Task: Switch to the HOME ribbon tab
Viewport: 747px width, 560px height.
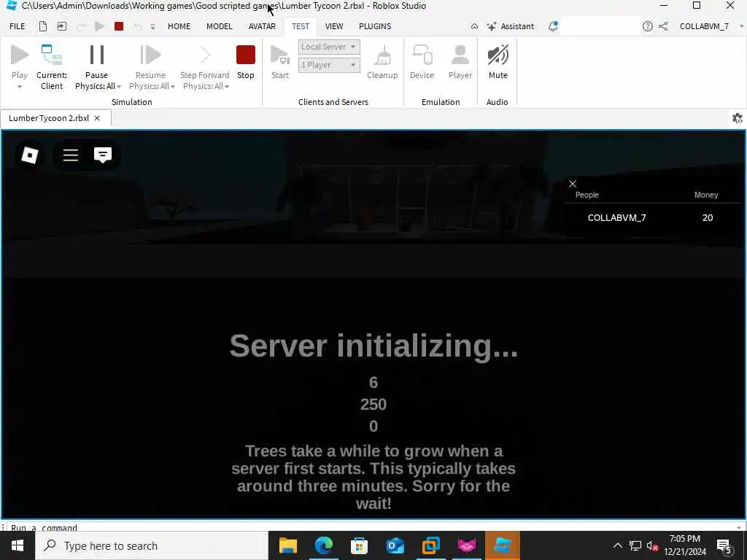Action: pyautogui.click(x=179, y=26)
